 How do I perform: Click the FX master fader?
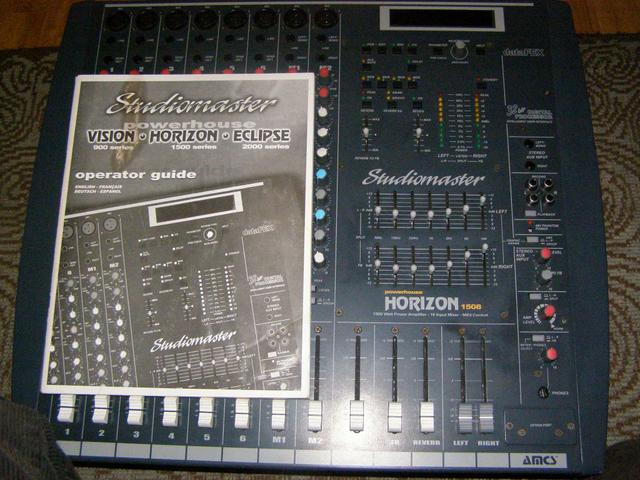tap(394, 416)
